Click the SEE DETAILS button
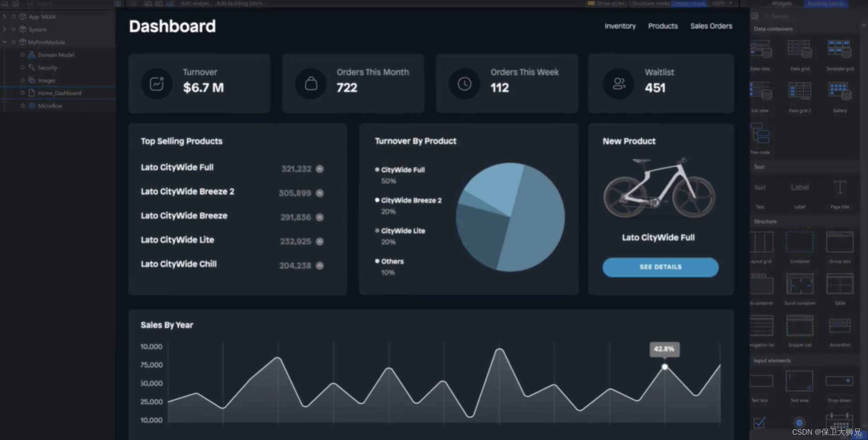The width and height of the screenshot is (868, 440). tap(660, 267)
